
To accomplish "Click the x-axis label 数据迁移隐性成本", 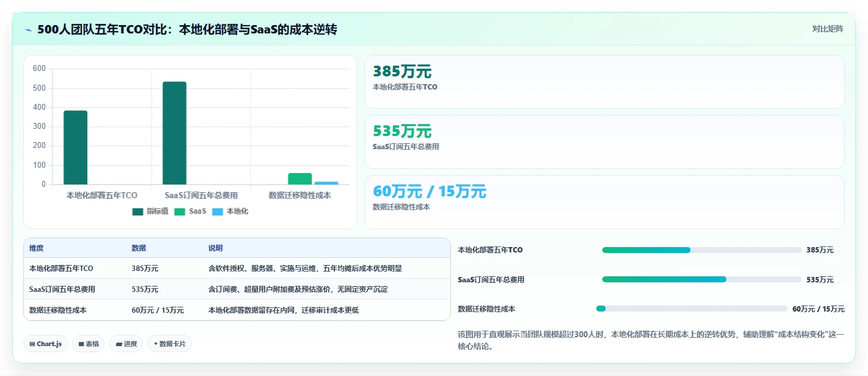I will 300,195.
